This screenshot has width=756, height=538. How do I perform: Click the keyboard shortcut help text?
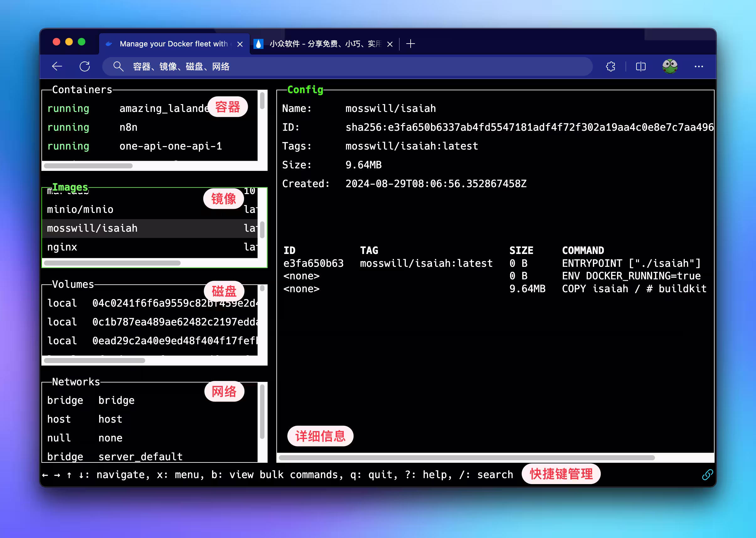278,475
